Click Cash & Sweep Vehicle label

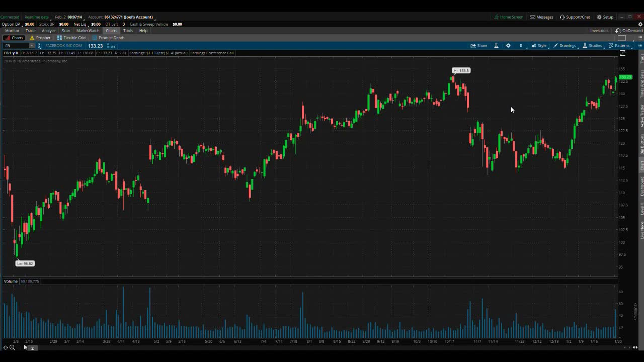[149, 24]
